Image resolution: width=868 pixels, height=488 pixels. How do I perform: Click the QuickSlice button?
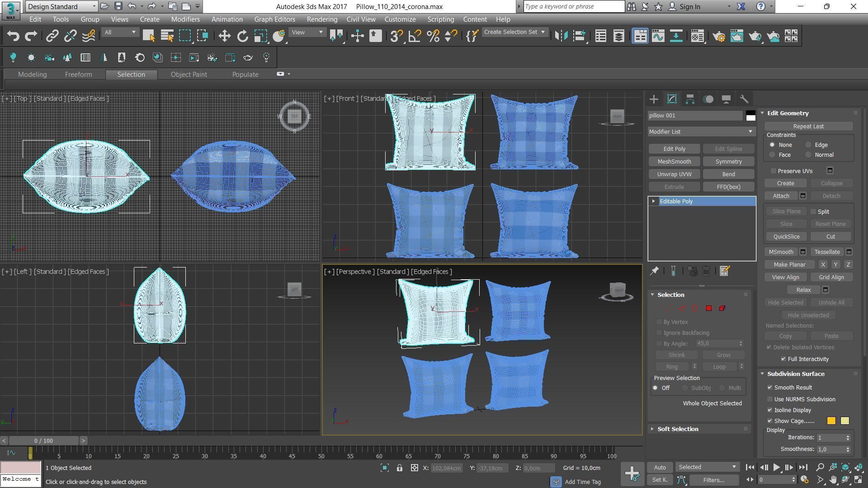coord(786,237)
